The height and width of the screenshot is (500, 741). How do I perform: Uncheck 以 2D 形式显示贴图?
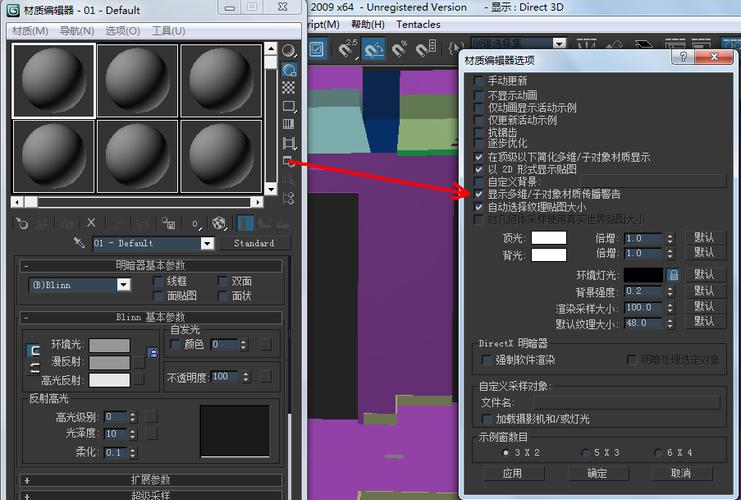coord(479,169)
